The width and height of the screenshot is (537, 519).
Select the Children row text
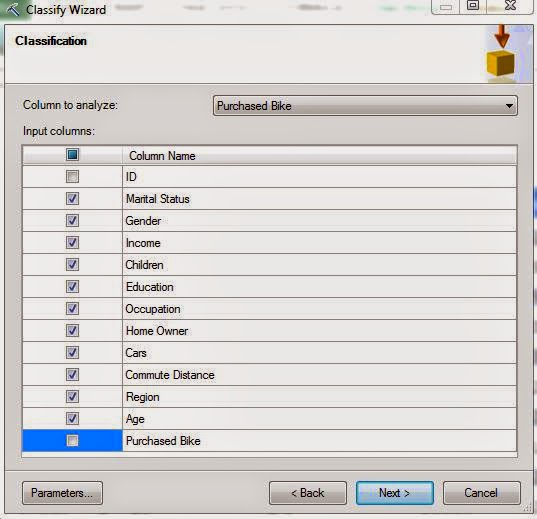click(x=144, y=265)
